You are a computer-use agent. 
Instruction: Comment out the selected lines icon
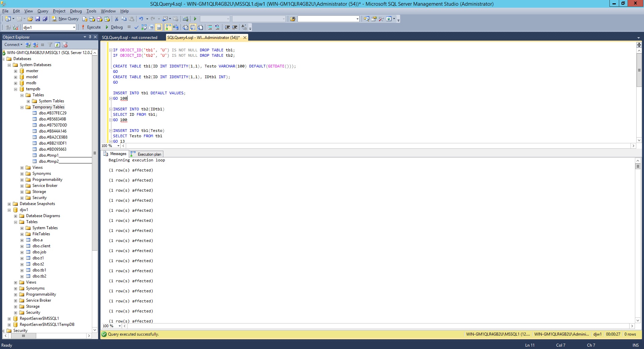tap(210, 27)
